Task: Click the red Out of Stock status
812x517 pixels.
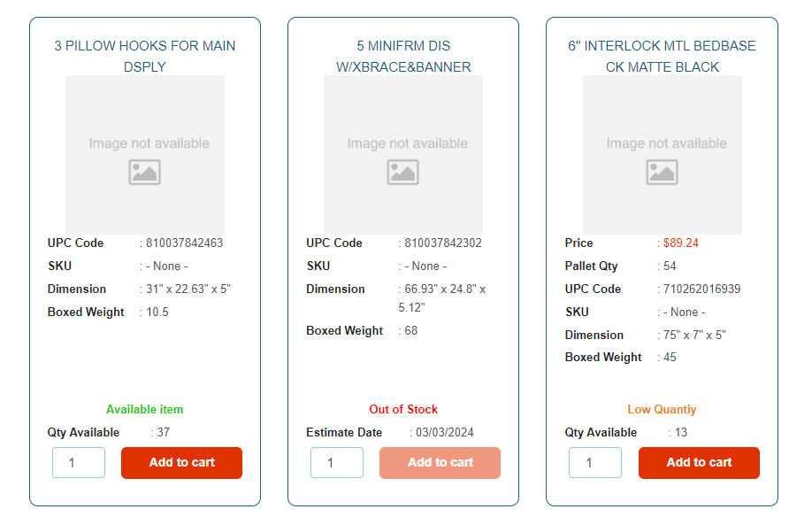Action: [x=403, y=409]
